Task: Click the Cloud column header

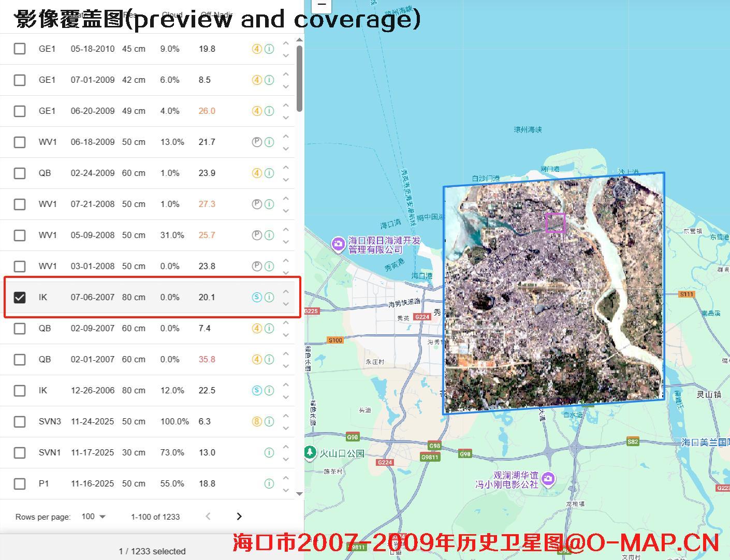Action: point(172,15)
